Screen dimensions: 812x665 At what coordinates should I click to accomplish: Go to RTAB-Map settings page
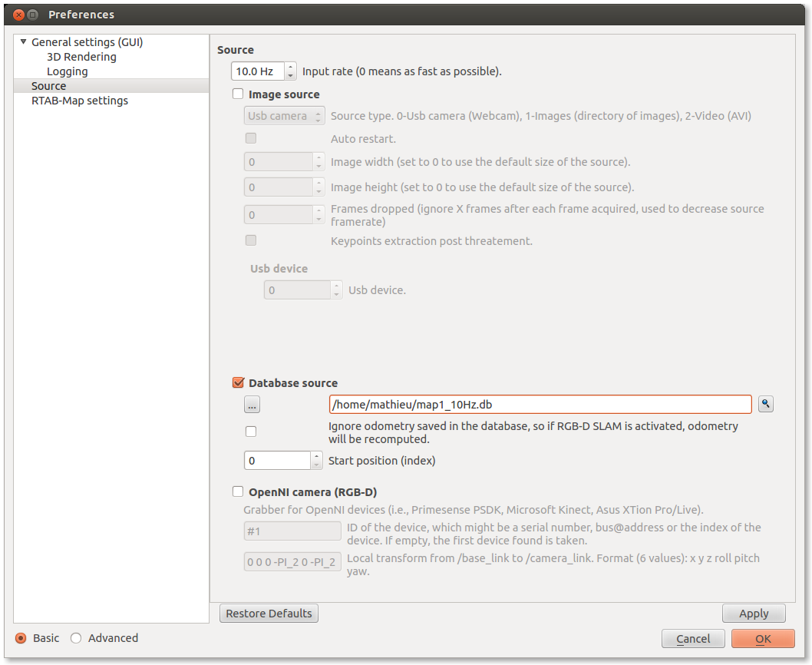(79, 101)
